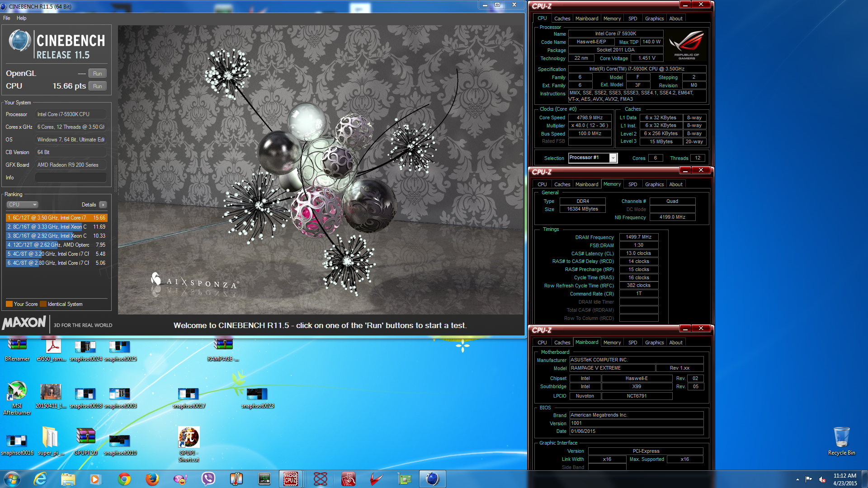Open SPD tab in middle CPU-Z window
The width and height of the screenshot is (868, 488).
tap(632, 184)
